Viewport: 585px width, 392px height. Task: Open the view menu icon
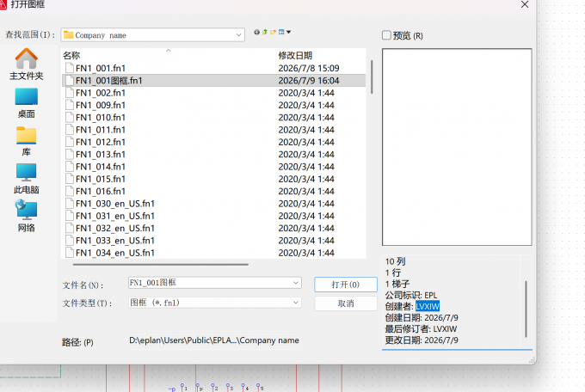click(x=281, y=32)
